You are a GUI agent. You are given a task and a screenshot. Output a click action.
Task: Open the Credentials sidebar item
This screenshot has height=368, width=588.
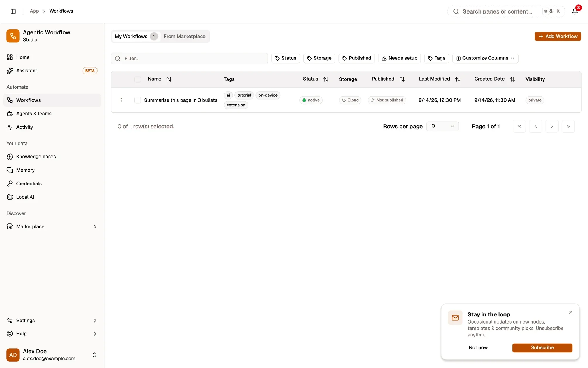click(x=52, y=183)
